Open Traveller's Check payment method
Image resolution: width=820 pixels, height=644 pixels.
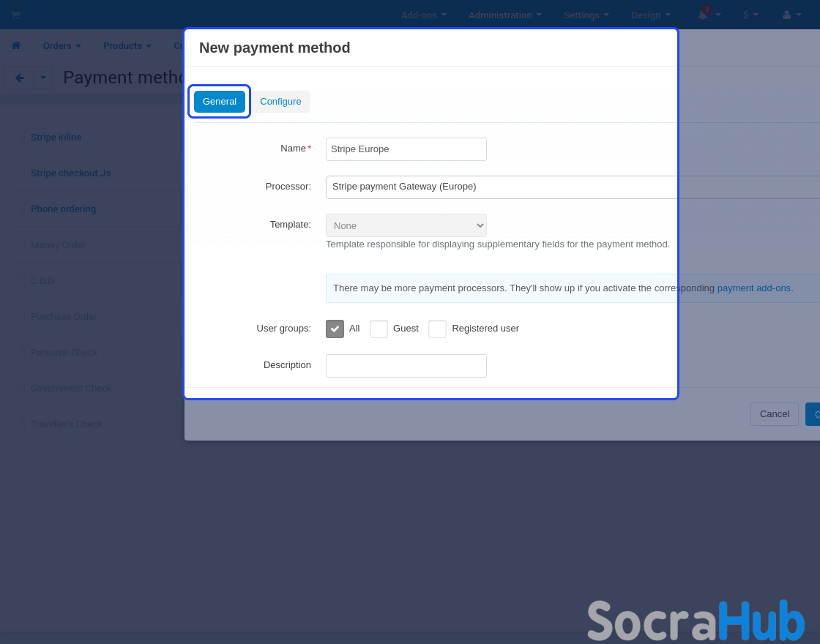click(67, 424)
